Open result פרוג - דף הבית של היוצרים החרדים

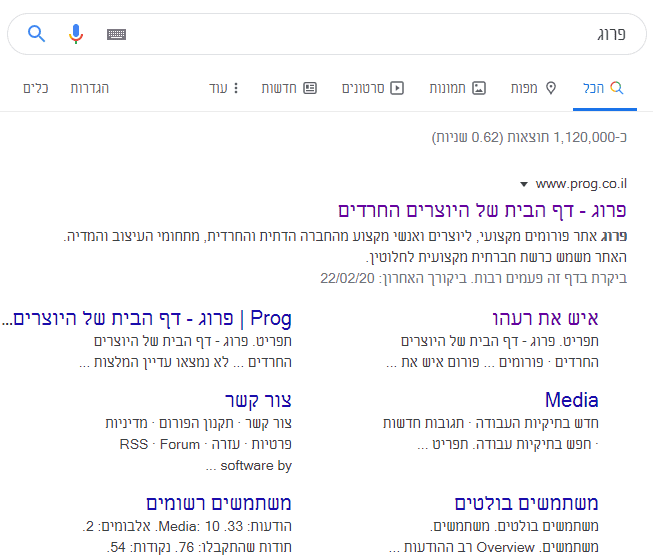click(x=482, y=210)
